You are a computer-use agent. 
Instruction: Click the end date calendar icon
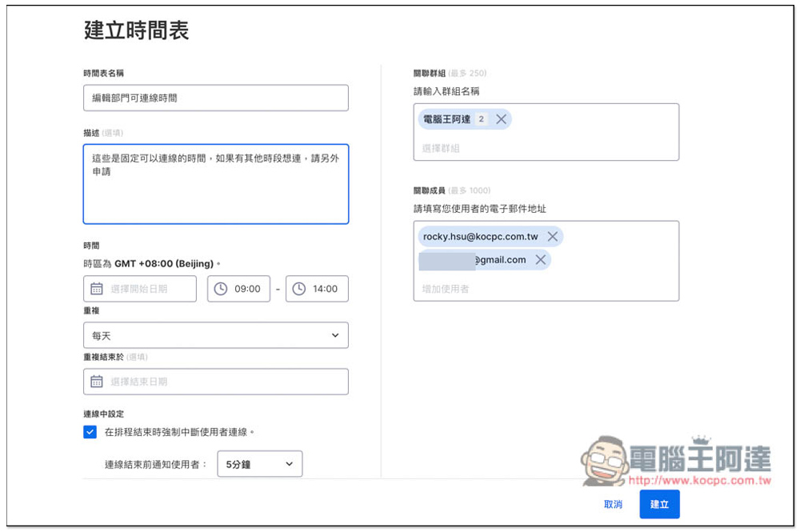pos(96,382)
